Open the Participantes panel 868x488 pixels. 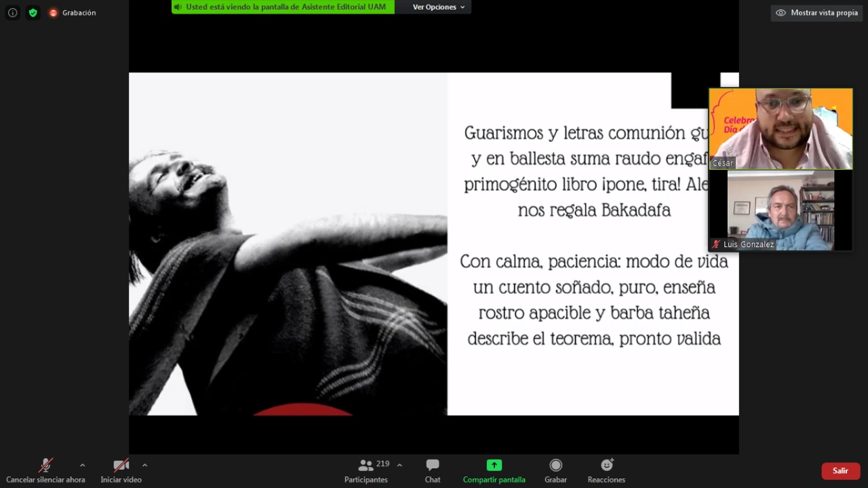pyautogui.click(x=366, y=470)
